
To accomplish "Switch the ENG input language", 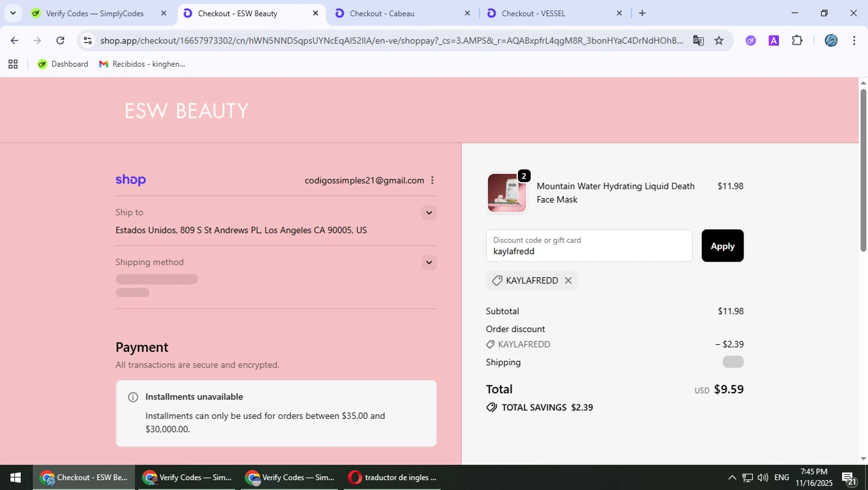I will point(782,478).
